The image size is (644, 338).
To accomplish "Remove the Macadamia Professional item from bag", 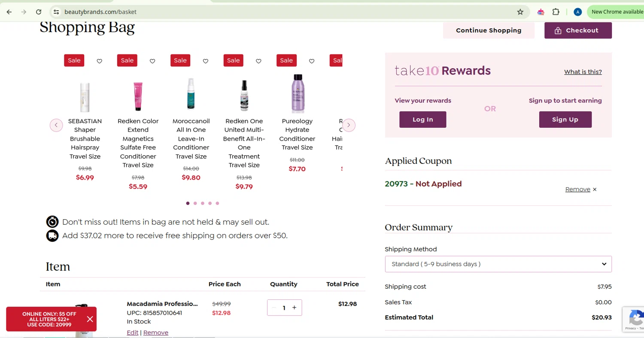I will click(156, 332).
